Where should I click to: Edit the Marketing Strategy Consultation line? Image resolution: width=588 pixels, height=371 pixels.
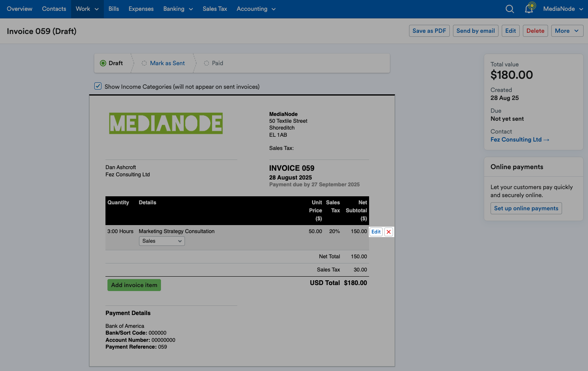click(x=376, y=232)
